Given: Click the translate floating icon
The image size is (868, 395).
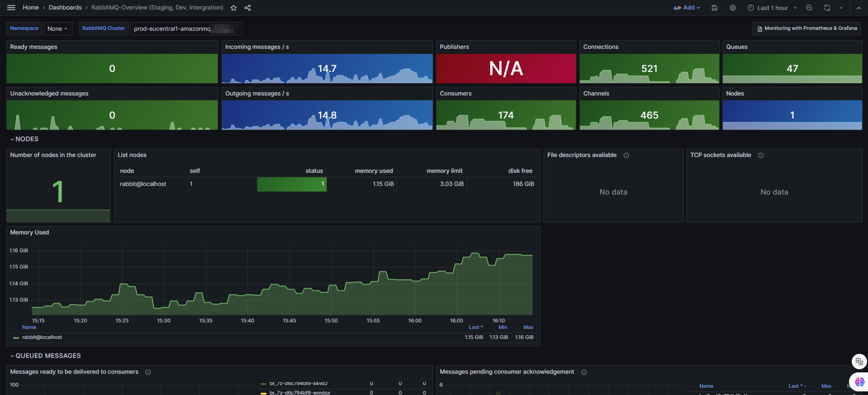Looking at the screenshot, I should coord(859,362).
